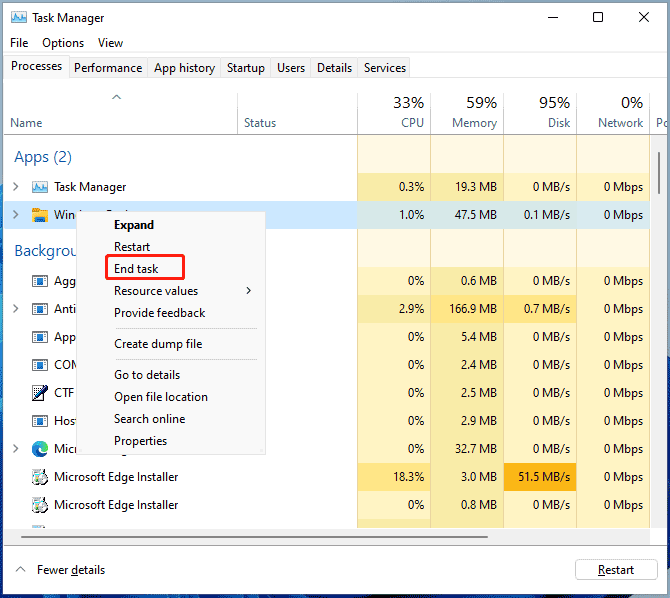Switch to the Details tab
Viewport: 670px width, 598px height.
[335, 68]
